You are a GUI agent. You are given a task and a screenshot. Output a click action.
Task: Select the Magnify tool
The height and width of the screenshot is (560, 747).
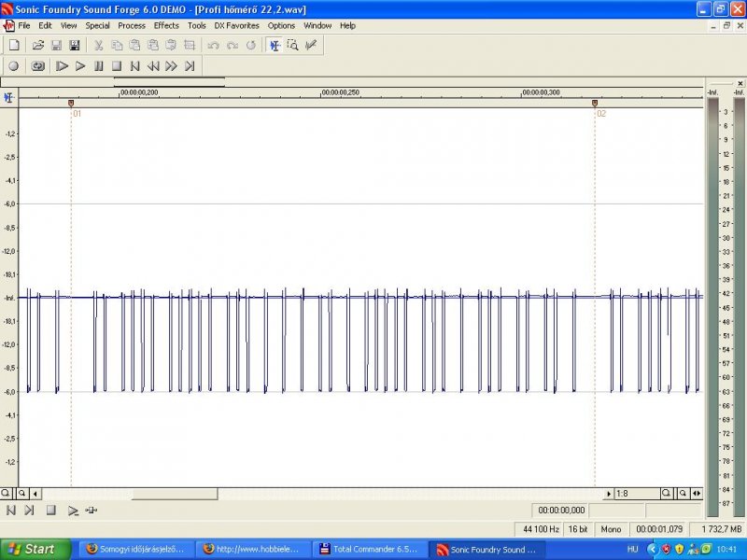point(292,45)
